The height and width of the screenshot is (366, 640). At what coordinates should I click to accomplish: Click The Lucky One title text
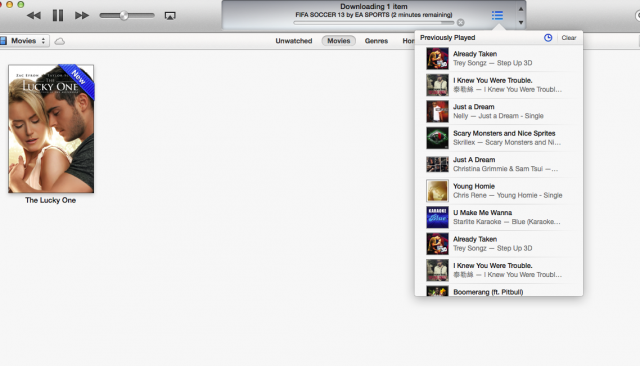[x=51, y=200]
